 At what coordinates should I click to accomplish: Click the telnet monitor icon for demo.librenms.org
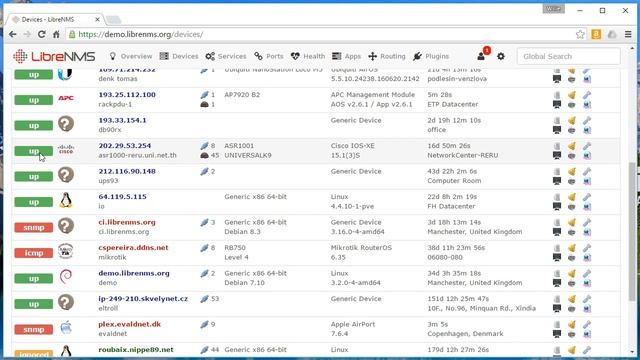pyautogui.click(x=557, y=283)
